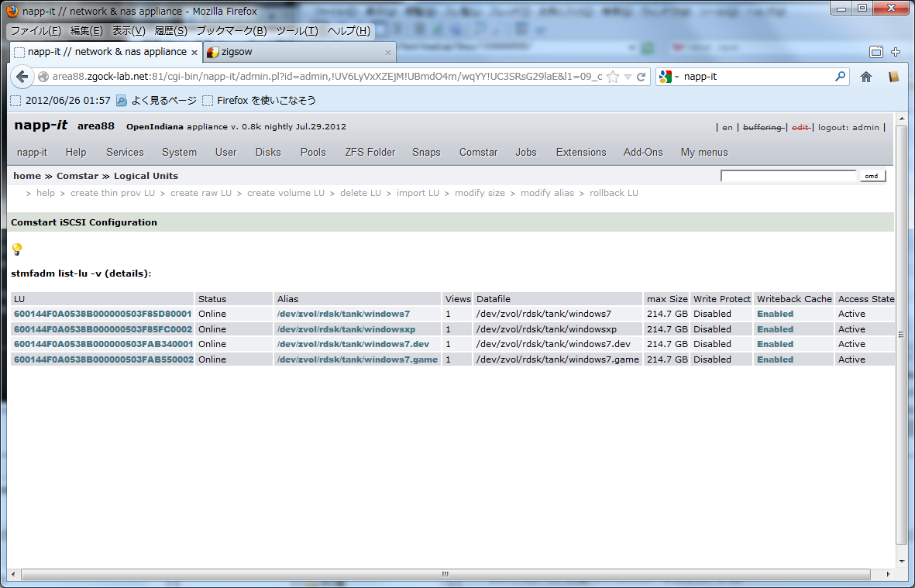Viewport: 915px width, 588px height.
Task: Open alias /dev/zvol/rdsk/tank/windowsxp
Action: coord(346,329)
